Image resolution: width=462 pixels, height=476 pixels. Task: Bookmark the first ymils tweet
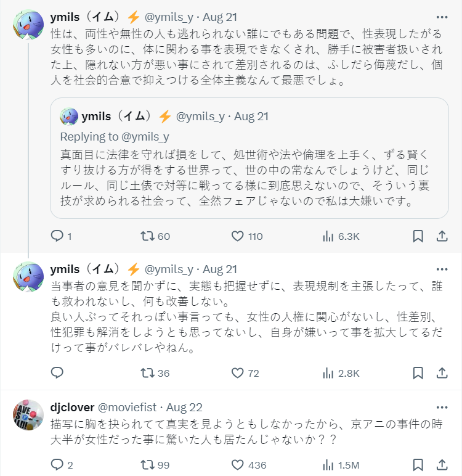point(418,236)
